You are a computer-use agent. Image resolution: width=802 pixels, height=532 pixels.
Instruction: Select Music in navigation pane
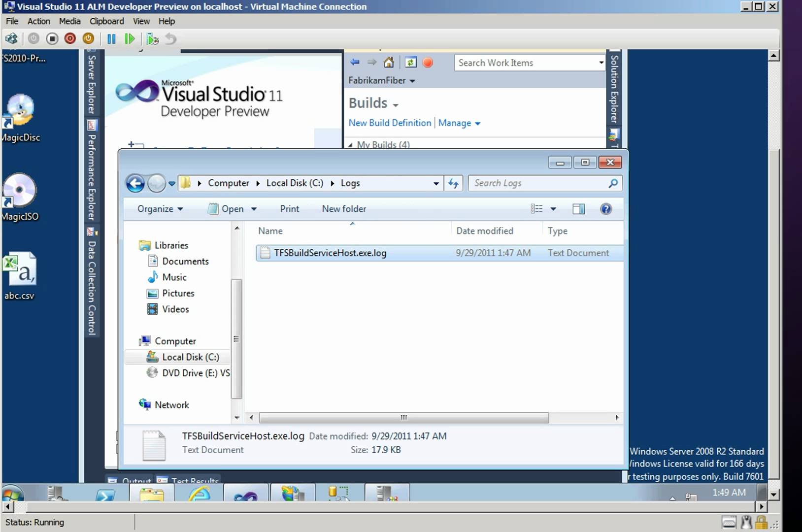(x=167, y=277)
